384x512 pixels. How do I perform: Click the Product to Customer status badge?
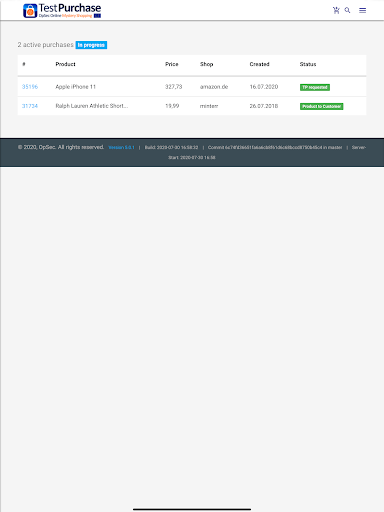(321, 106)
